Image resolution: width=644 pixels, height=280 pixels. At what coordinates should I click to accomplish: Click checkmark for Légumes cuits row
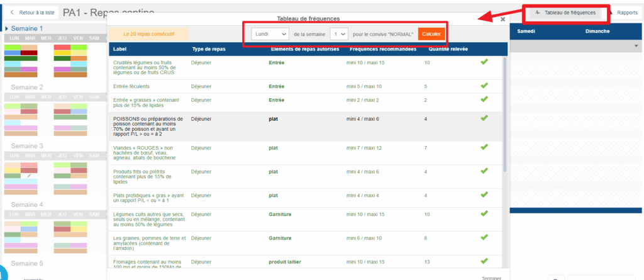pos(484,214)
